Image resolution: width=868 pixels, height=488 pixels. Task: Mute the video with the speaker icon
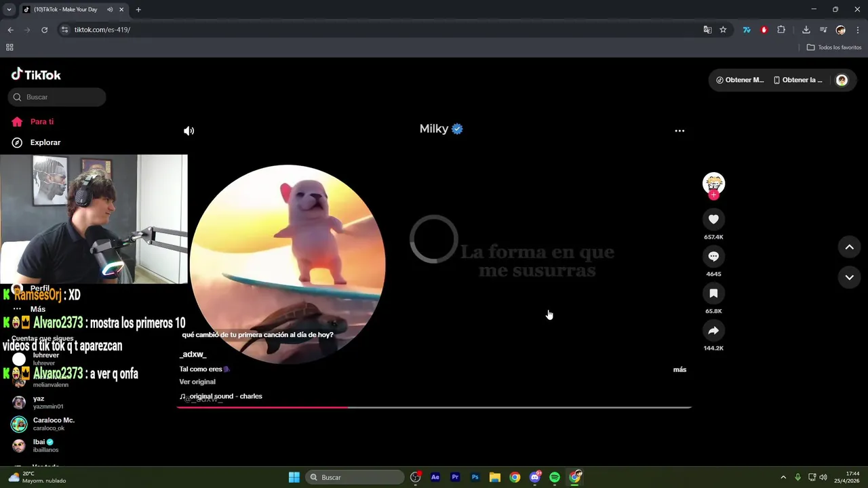point(189,131)
